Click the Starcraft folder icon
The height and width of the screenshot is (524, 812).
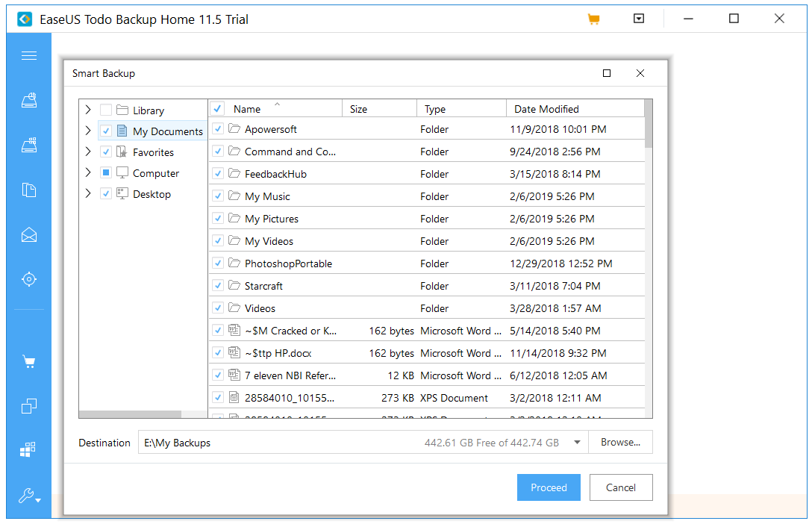point(234,285)
